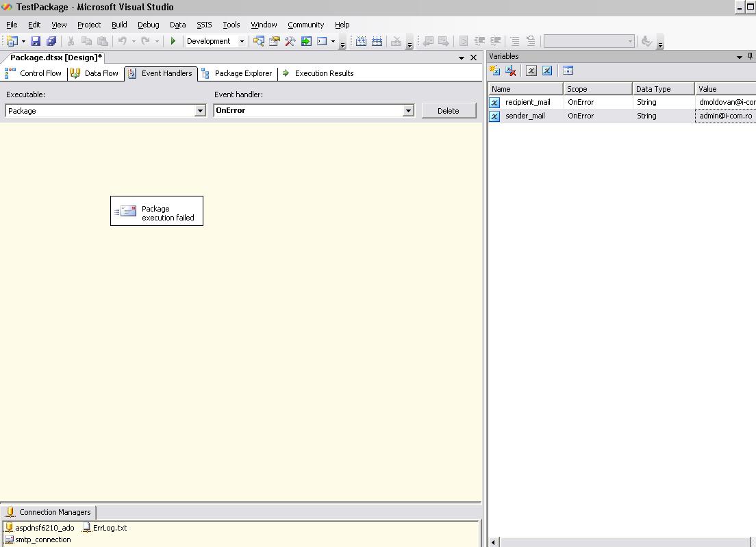The height and width of the screenshot is (547, 756).
Task: Open Choose Variable Columns icon
Action: click(x=568, y=71)
